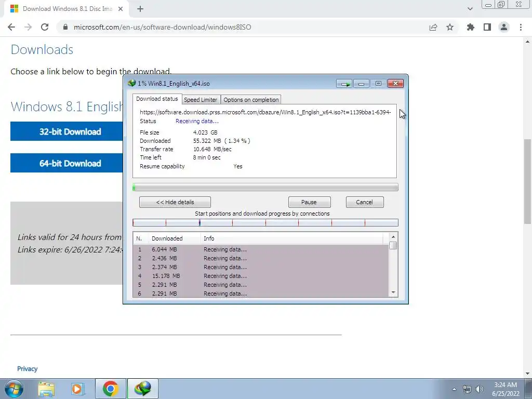
Task: Click the IDM globe icon in dialog title
Action: [131, 83]
